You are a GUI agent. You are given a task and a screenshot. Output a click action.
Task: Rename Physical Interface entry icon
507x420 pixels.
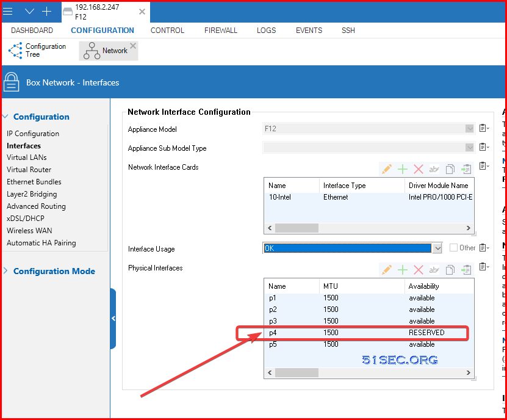pyautogui.click(x=434, y=270)
